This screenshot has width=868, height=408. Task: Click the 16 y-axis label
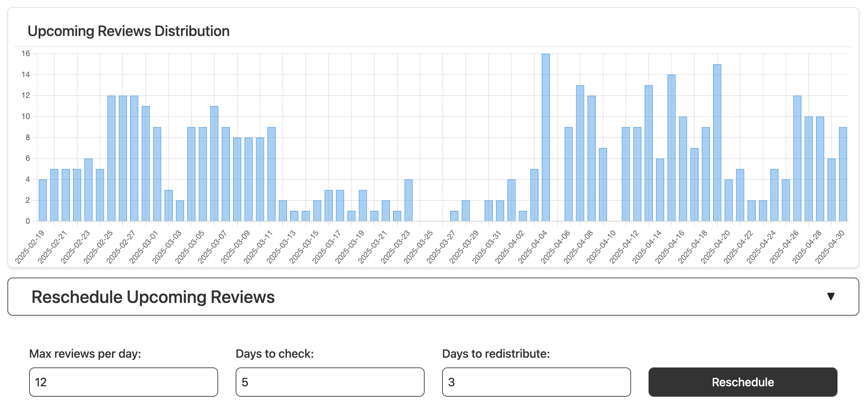[x=26, y=54]
